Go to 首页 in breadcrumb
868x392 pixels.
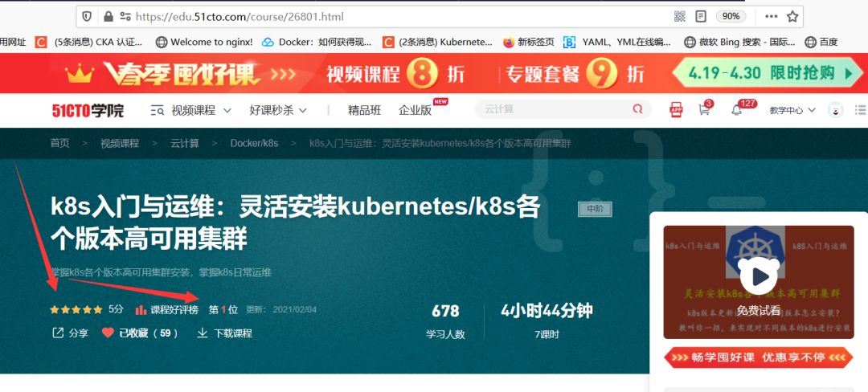(x=59, y=143)
